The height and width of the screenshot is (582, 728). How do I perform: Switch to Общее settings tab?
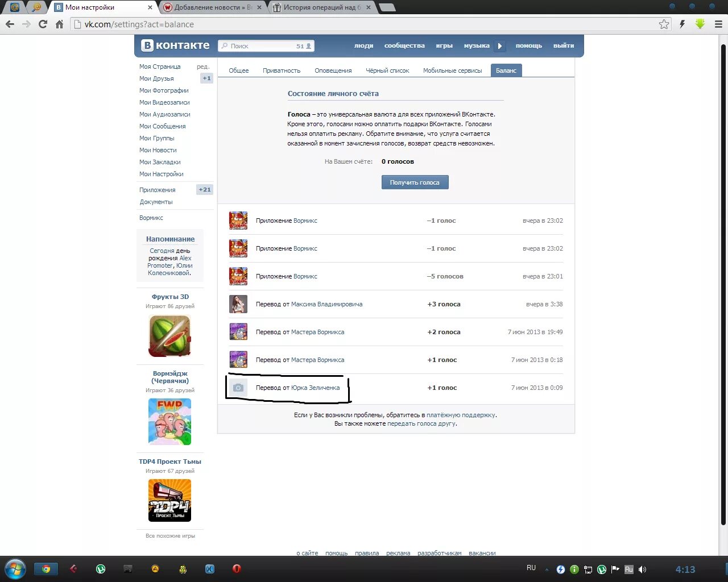click(x=239, y=70)
